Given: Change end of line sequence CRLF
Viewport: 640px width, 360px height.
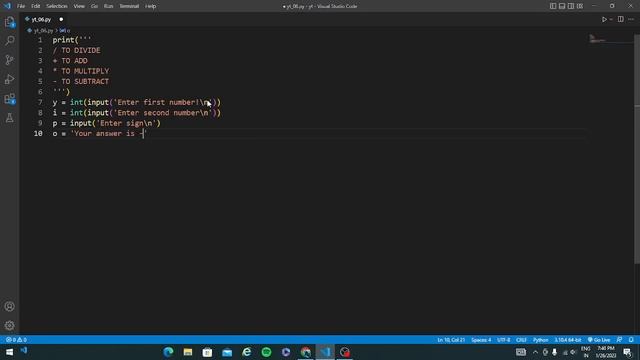Looking at the screenshot, I should pos(521,340).
